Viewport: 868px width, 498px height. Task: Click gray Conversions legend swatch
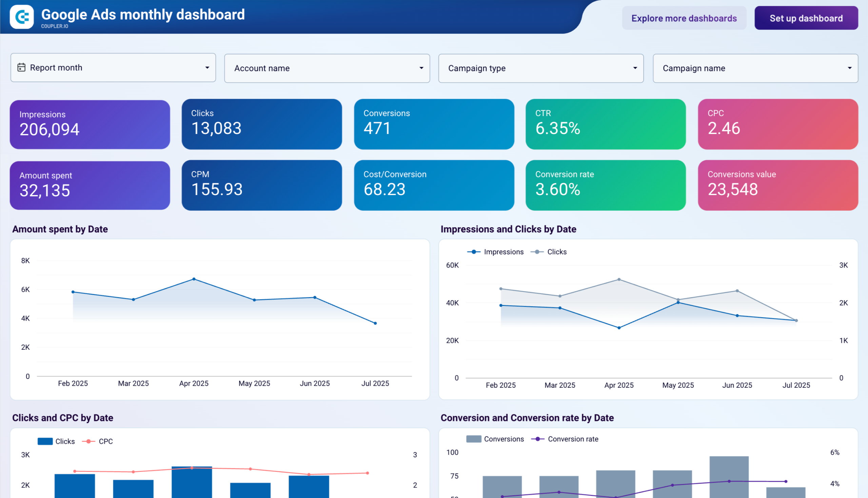tap(473, 439)
